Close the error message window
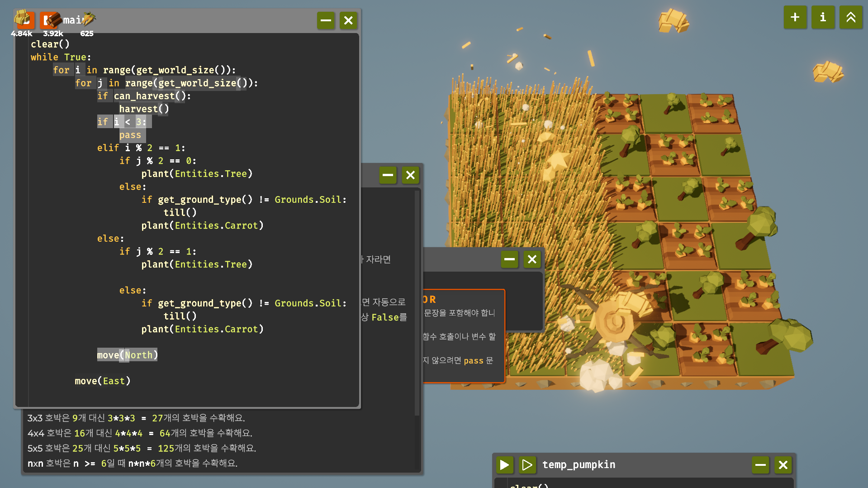 (532, 259)
